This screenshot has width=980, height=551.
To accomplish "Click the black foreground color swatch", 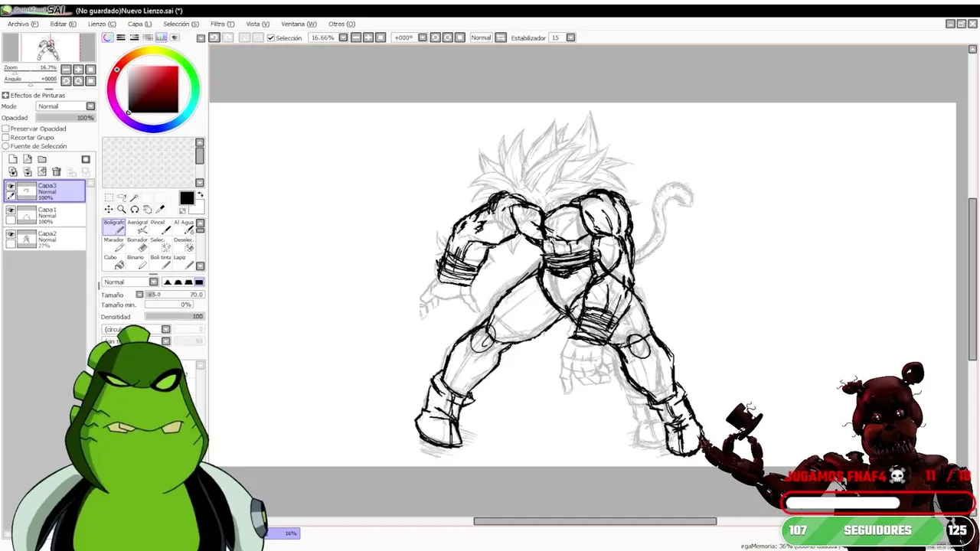I will coord(187,198).
